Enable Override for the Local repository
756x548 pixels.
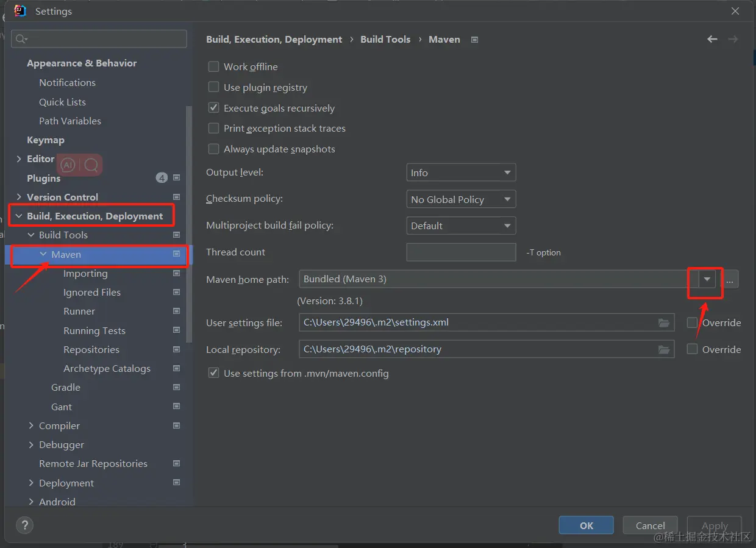tap(693, 349)
